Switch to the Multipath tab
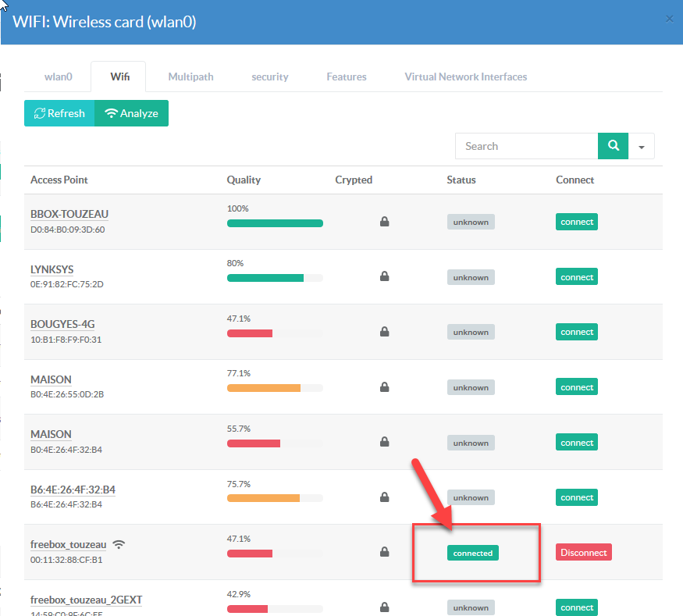Viewport: 683px width, 616px height. (190, 77)
